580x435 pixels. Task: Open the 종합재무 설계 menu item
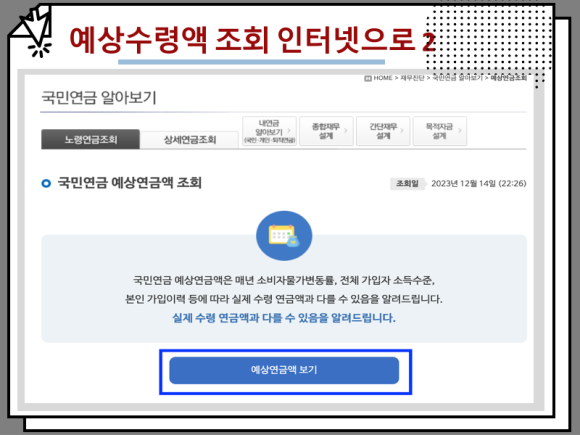pos(326,131)
